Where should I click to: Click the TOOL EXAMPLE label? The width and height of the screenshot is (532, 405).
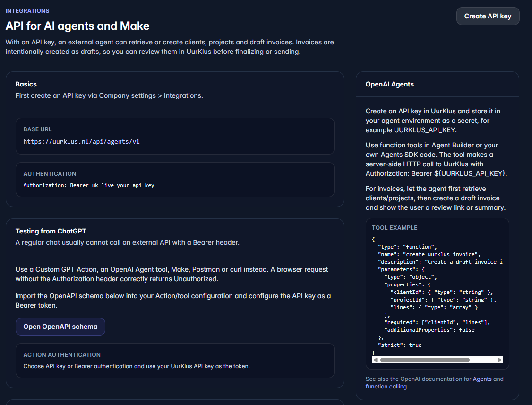[x=394, y=228]
